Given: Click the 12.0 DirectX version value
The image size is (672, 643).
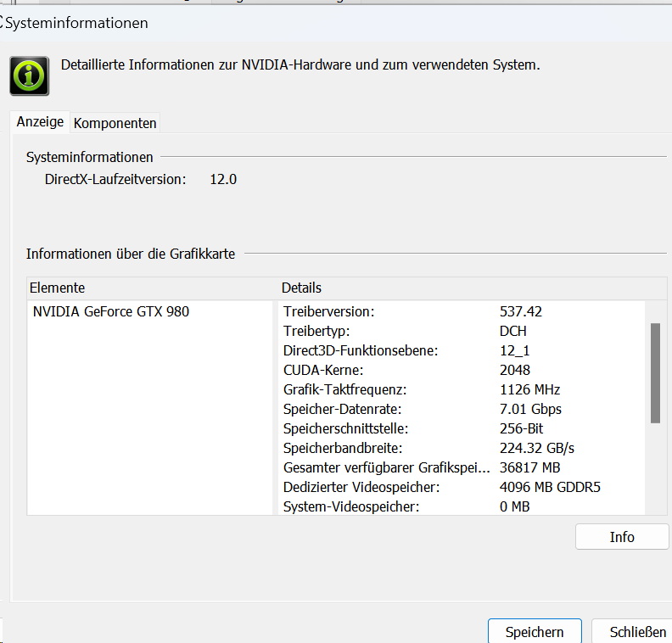Looking at the screenshot, I should point(223,179).
